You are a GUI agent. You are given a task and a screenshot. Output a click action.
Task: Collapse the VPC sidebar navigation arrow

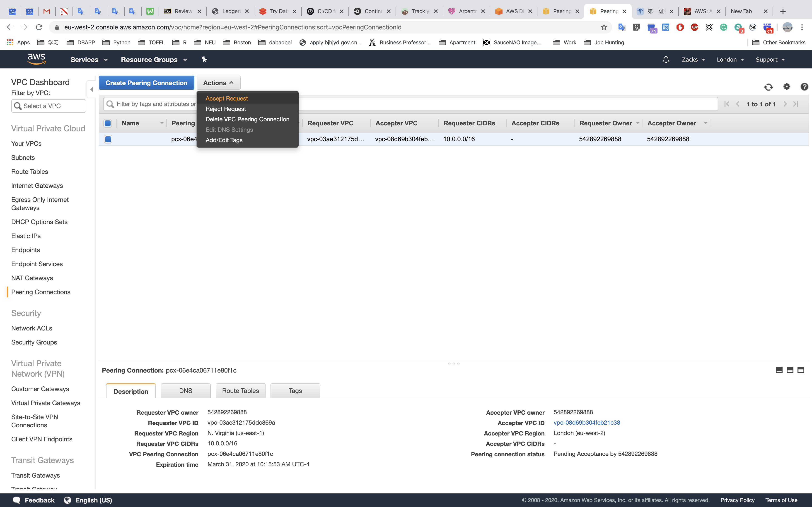(91, 90)
